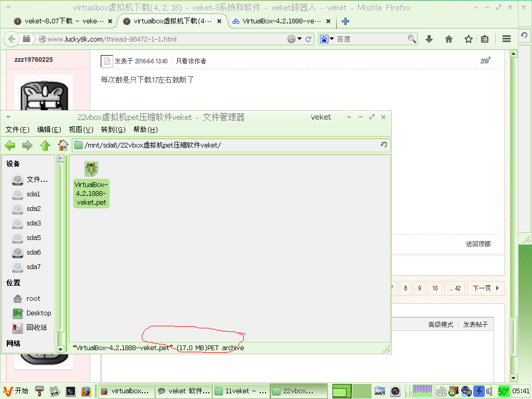This screenshot has width=532, height=399.
Task: Click the 只看该作者 link
Action: click(191, 61)
